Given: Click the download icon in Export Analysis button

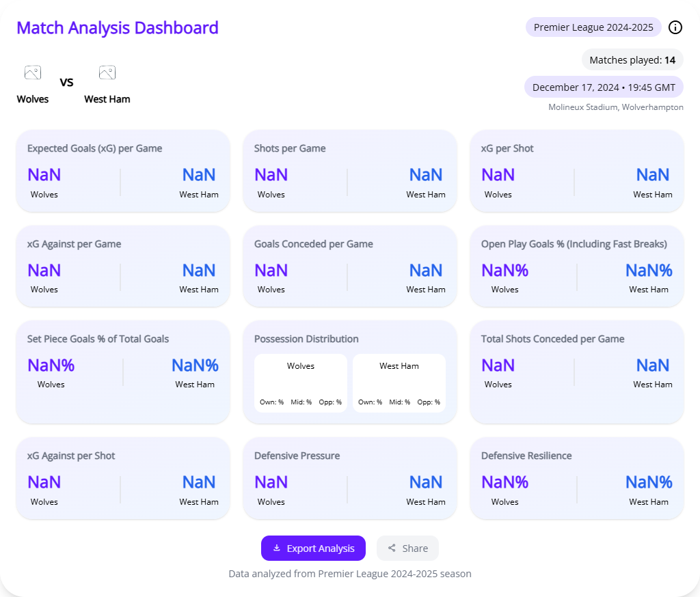Looking at the screenshot, I should (276, 548).
